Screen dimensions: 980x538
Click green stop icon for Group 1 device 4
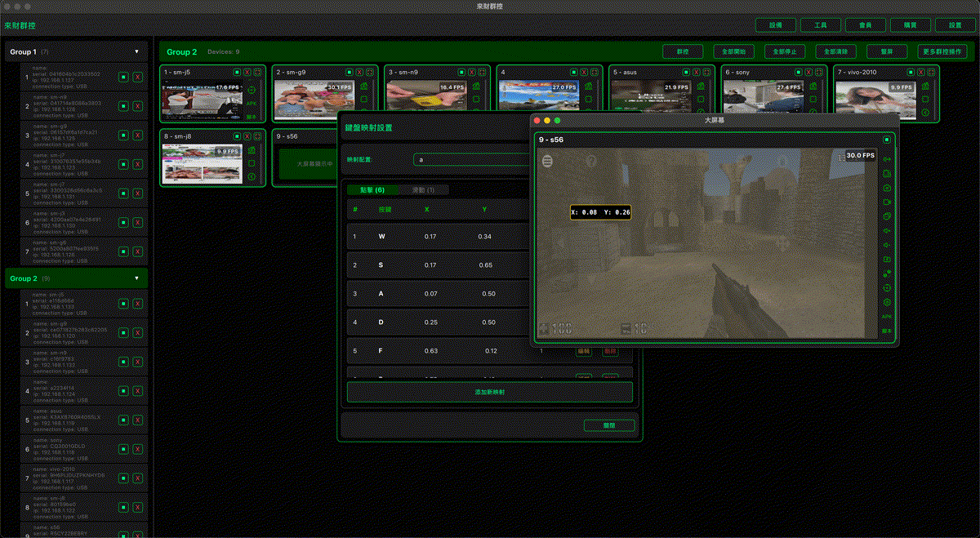(x=123, y=164)
